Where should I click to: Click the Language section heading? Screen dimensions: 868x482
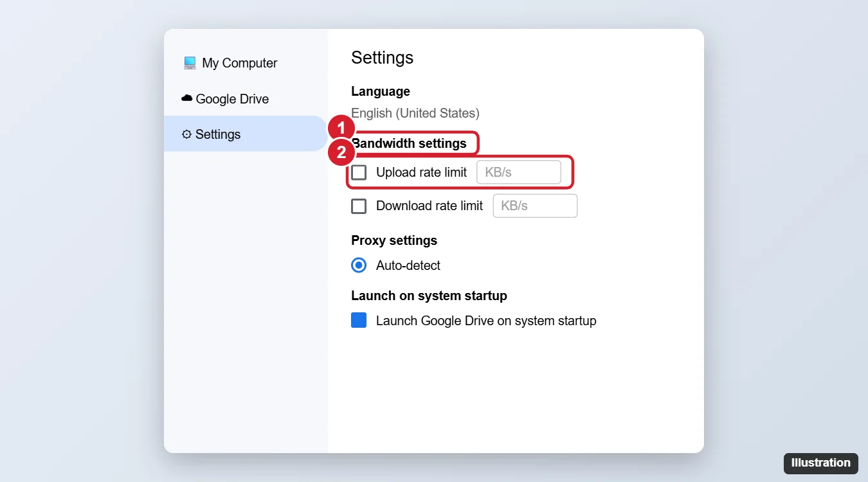(381, 91)
